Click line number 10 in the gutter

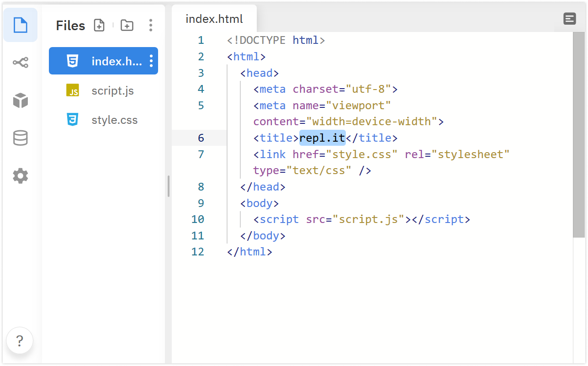(x=197, y=219)
